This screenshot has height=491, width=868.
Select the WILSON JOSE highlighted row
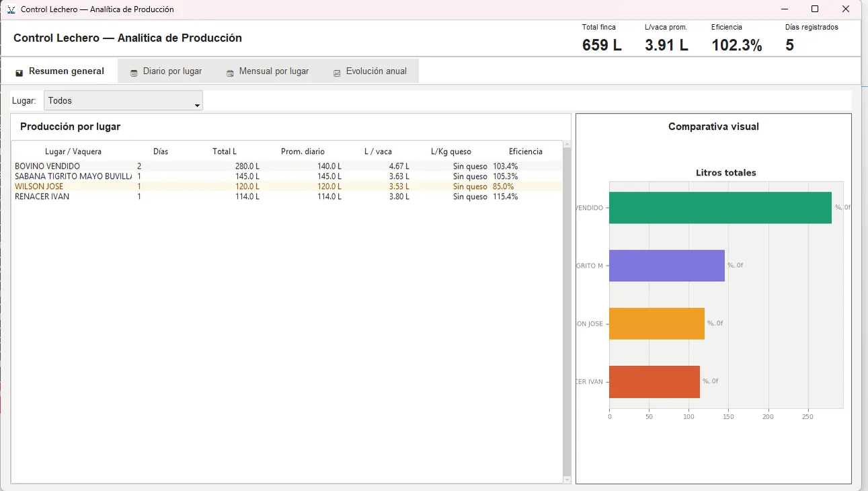287,186
